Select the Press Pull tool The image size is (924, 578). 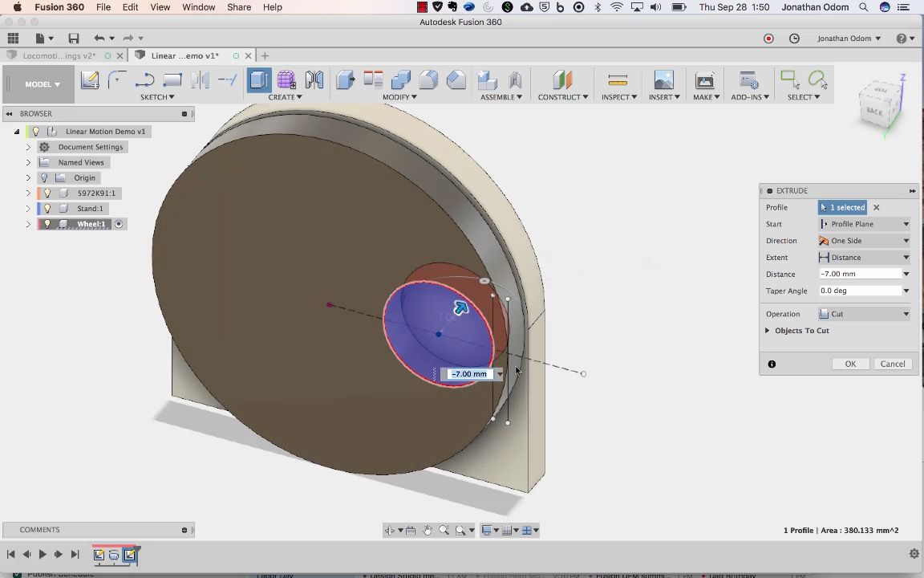(346, 79)
